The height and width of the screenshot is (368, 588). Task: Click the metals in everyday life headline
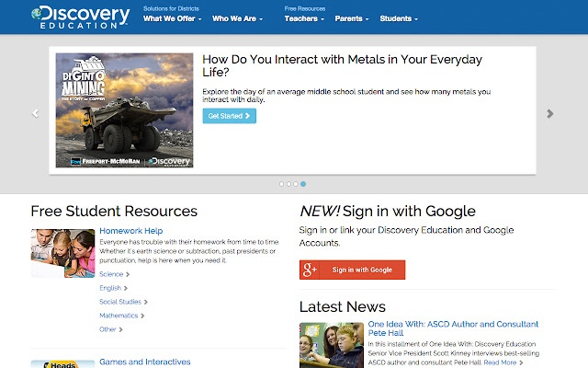342,65
